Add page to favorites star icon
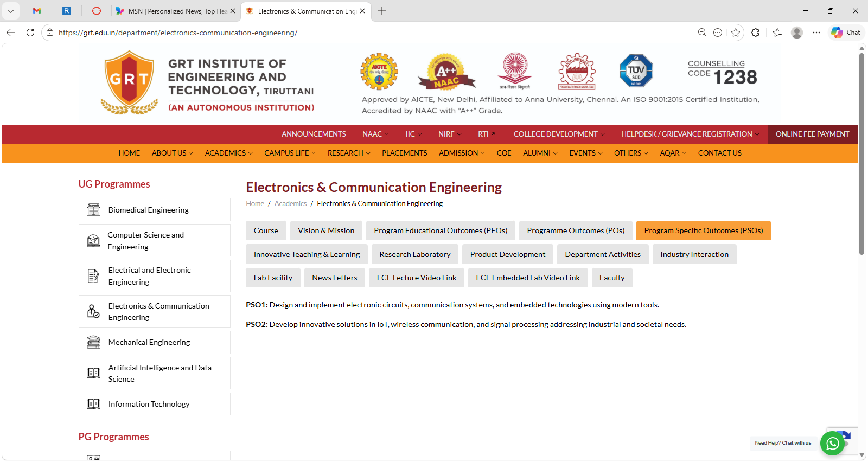This screenshot has height=462, width=868. 736,33
